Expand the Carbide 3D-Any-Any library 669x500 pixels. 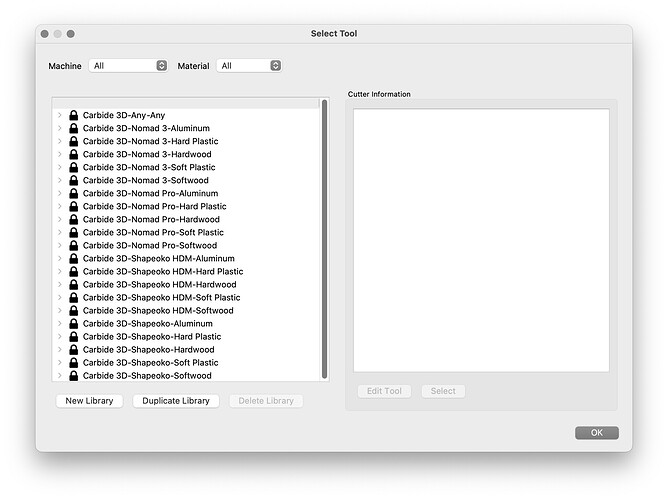pyautogui.click(x=60, y=115)
